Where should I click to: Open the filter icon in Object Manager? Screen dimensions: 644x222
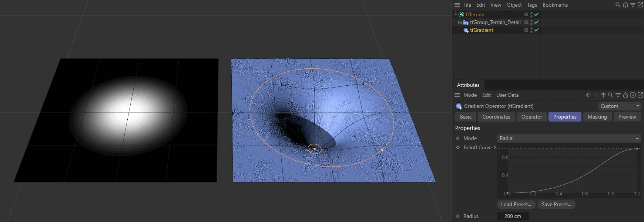633,5
